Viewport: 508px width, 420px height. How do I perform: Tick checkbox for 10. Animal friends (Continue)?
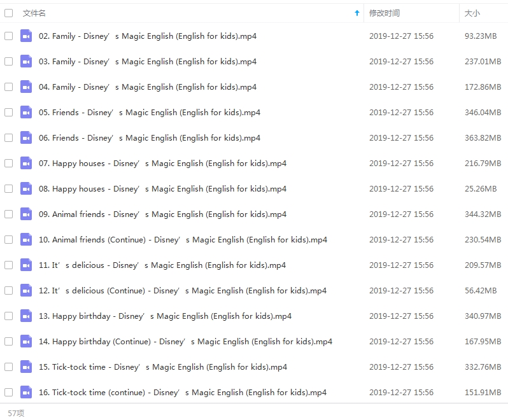coord(9,240)
